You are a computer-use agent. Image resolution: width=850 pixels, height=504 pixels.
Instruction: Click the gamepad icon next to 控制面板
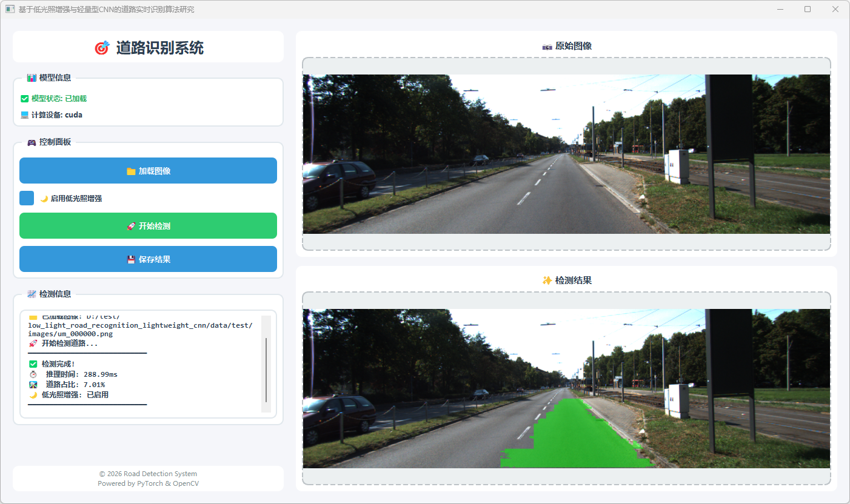32,142
